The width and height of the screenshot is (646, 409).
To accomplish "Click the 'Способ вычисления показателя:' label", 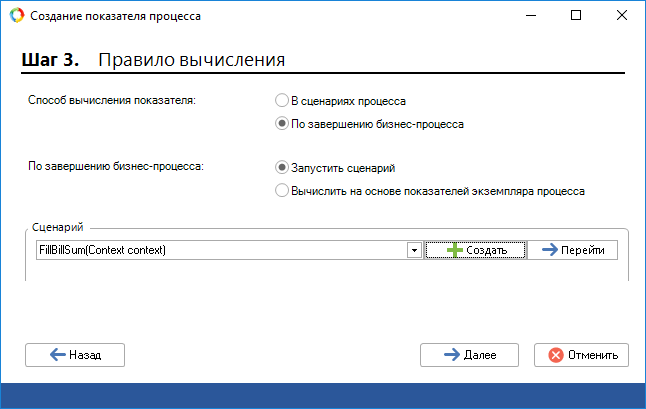I will (x=111, y=102).
